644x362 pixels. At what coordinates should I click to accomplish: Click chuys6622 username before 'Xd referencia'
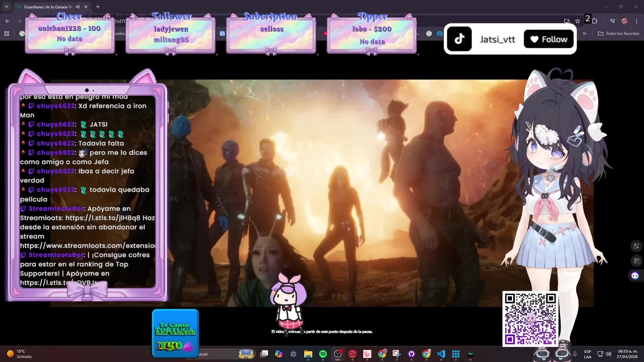(56, 106)
